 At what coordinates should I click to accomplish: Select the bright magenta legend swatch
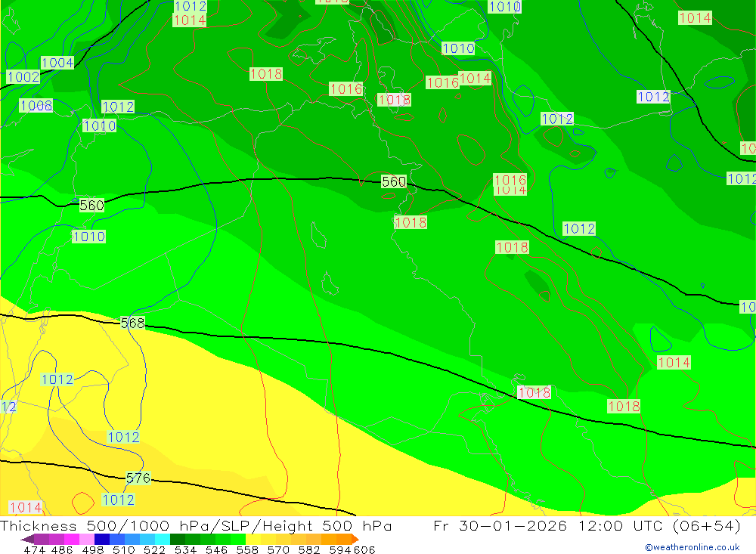point(71,539)
